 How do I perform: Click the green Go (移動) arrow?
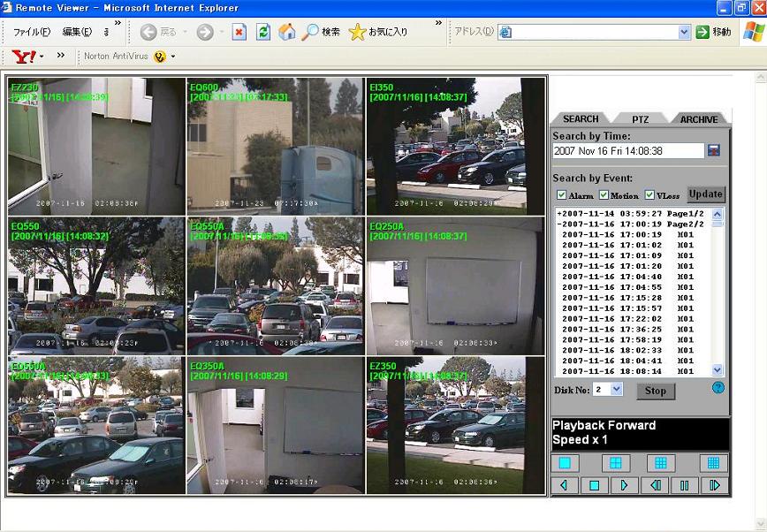coord(702,33)
